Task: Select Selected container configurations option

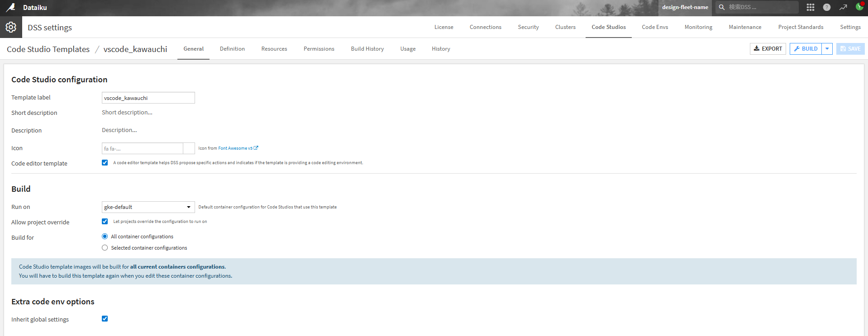Action: pyautogui.click(x=105, y=248)
